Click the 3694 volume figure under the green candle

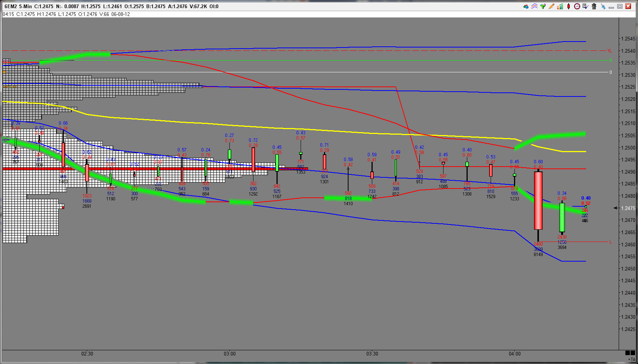[562, 247]
